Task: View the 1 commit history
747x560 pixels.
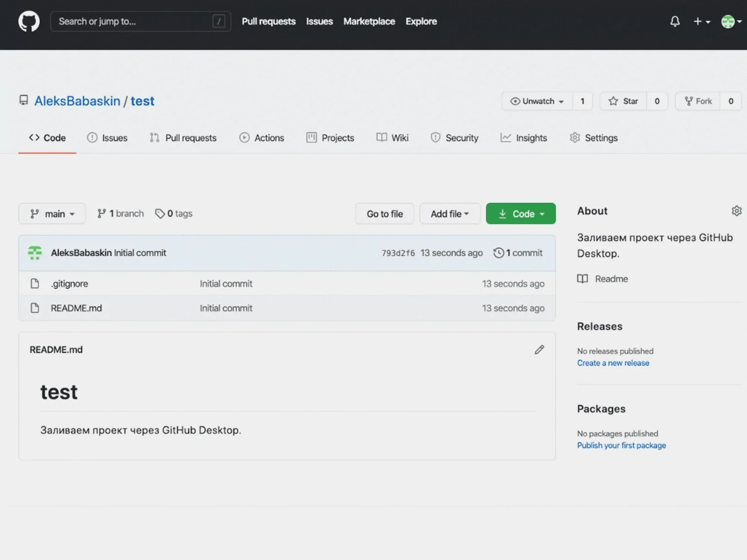Action: coord(518,253)
